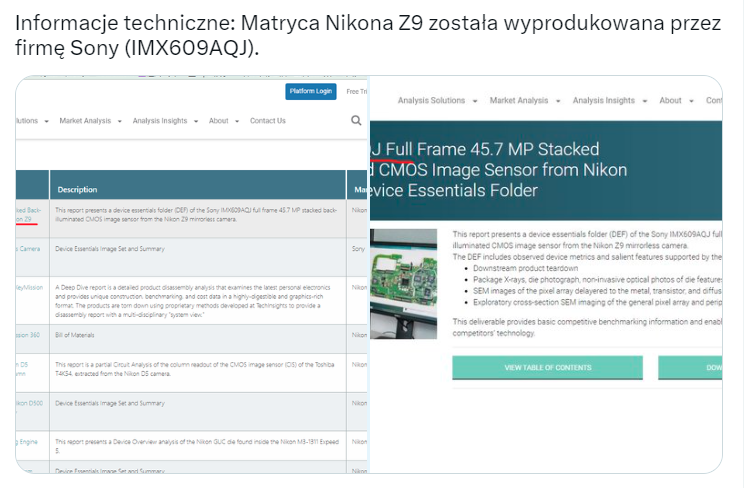The width and height of the screenshot is (749, 488).
Task: Click the 45.7 MP Stacked report title
Action: pyautogui.click(x=499, y=170)
